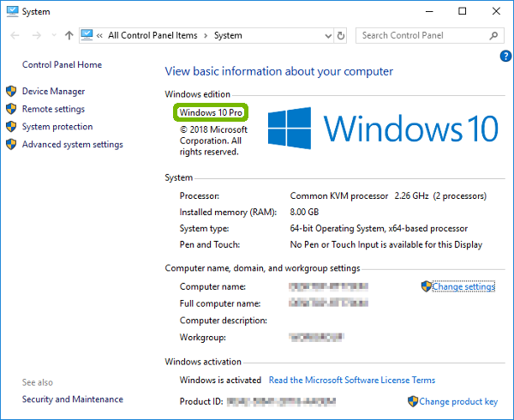514x420 pixels.
Task: Open System protection link
Action: tap(57, 127)
